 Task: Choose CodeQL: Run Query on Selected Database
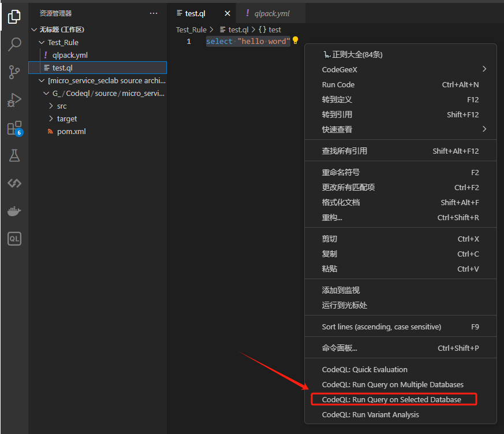(401, 399)
